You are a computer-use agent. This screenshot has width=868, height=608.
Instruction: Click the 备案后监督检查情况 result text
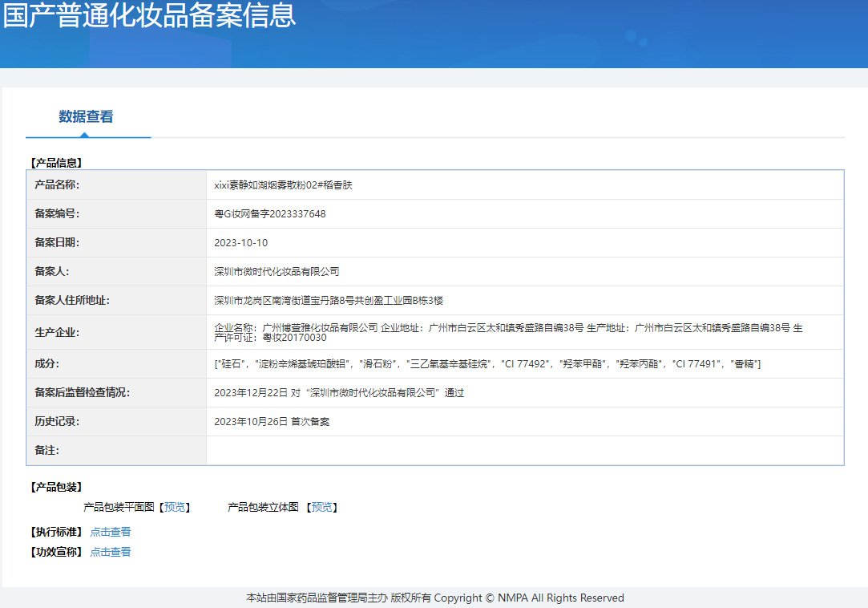(339, 393)
